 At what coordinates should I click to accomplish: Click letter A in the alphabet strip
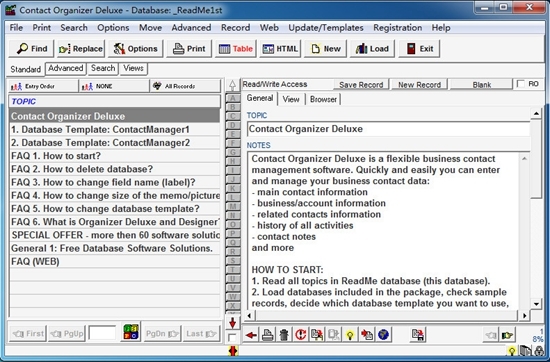(x=233, y=98)
